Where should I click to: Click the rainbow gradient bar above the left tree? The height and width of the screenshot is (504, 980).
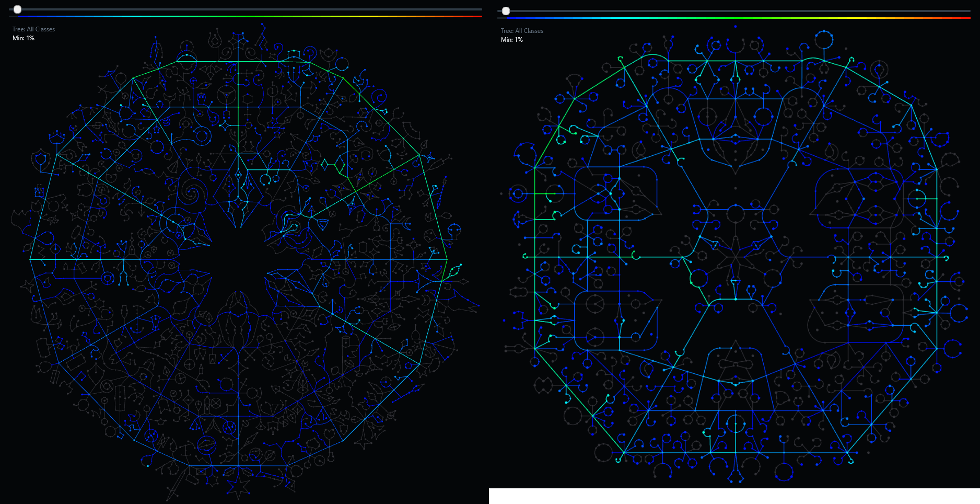point(246,16)
